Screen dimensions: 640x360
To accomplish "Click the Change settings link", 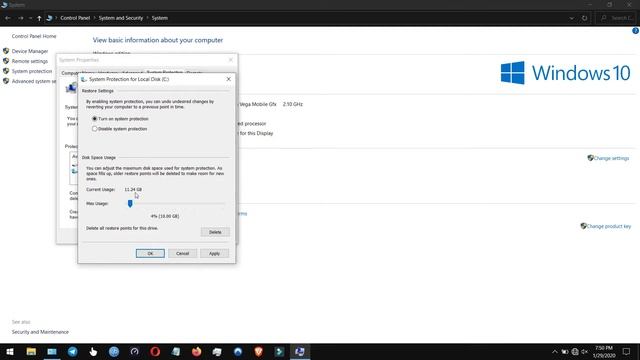I will click(611, 158).
